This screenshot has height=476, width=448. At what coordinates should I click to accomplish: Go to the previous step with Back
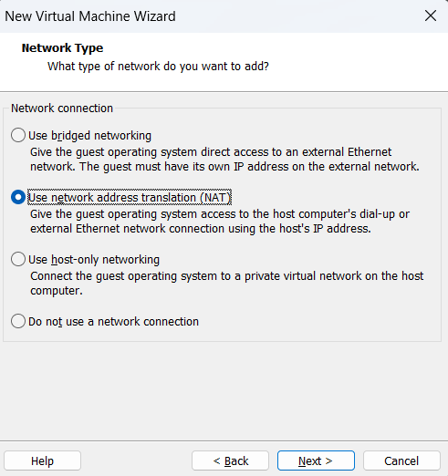(231, 460)
